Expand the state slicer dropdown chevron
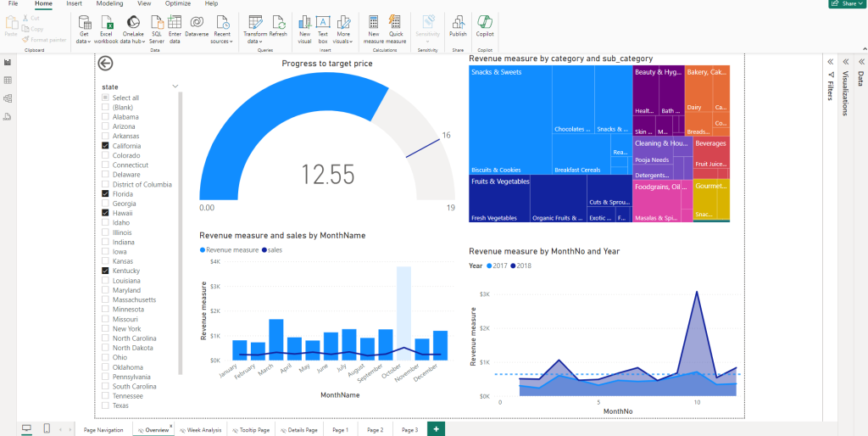This screenshot has height=436, width=868. coord(175,87)
